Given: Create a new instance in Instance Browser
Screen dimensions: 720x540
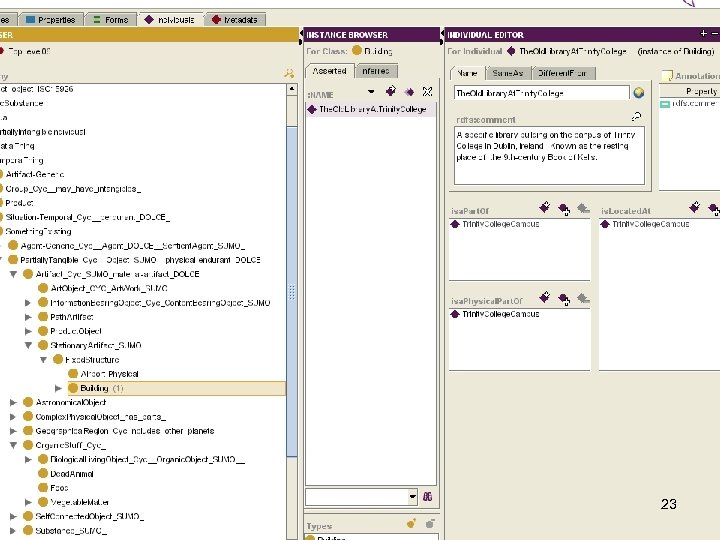Looking at the screenshot, I should point(391,91).
